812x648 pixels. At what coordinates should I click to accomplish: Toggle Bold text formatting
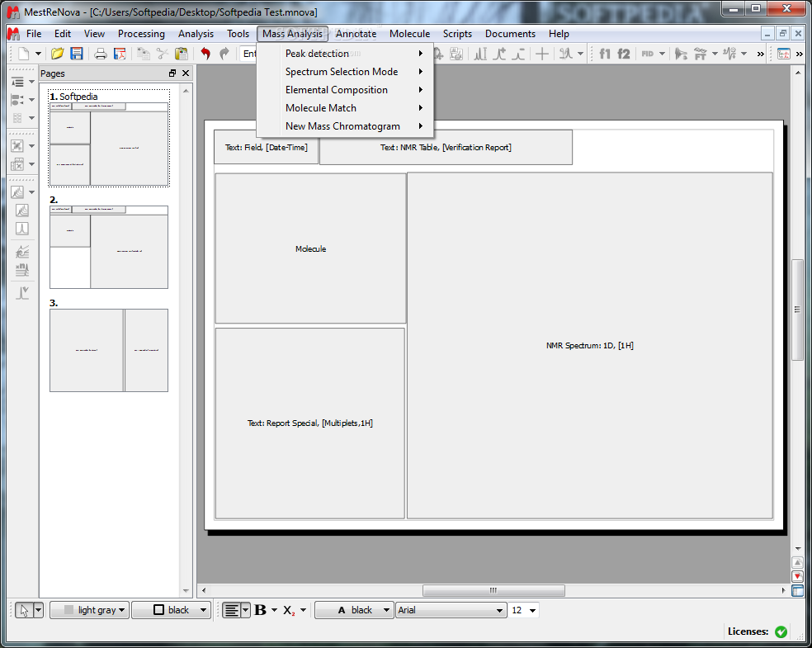click(x=261, y=610)
